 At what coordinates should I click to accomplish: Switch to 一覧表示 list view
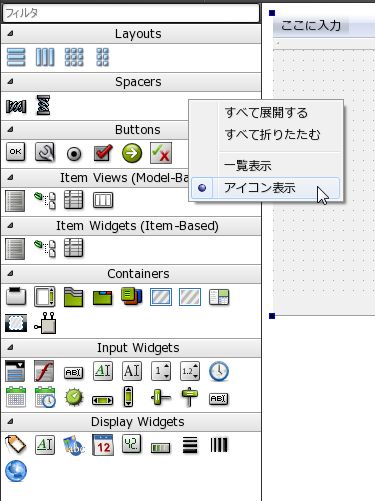[248, 166]
